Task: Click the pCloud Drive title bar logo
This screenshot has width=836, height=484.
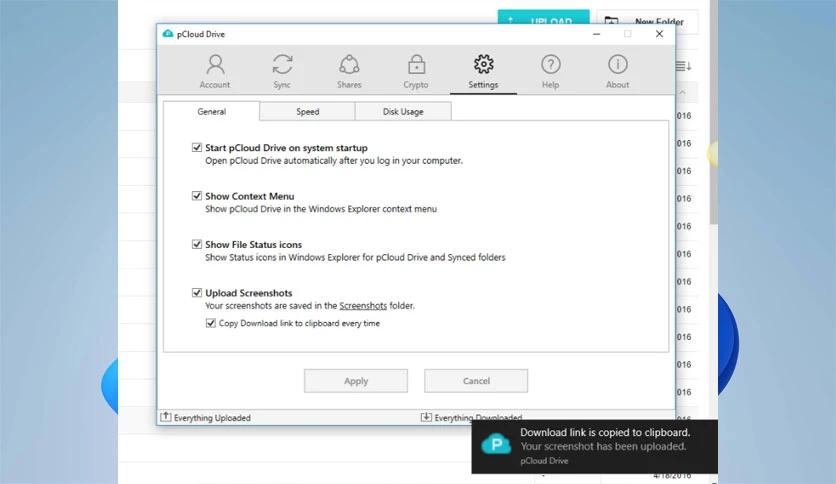Action: [x=168, y=34]
